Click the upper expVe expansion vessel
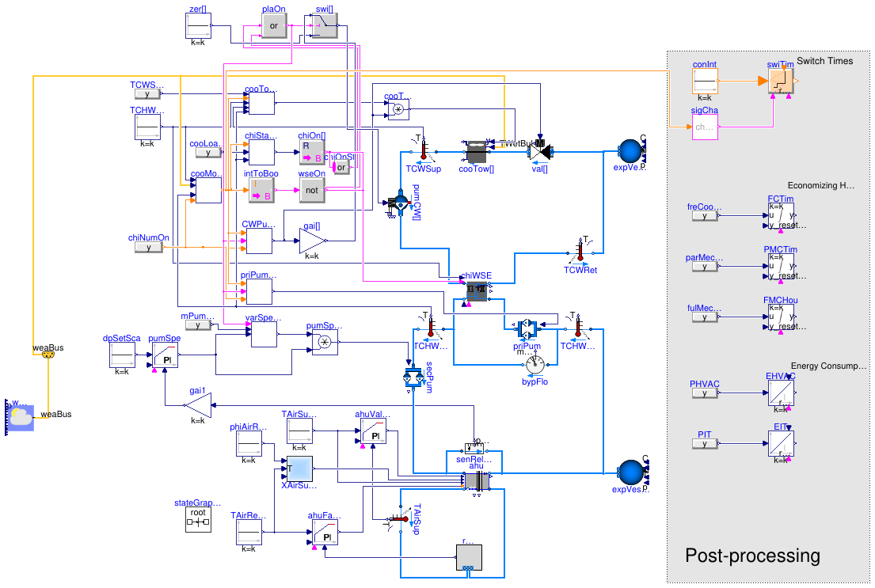Screen dimensions: 875x588 (630, 152)
